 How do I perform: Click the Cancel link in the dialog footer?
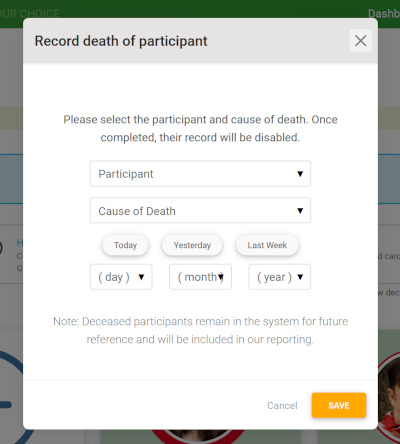(x=282, y=405)
